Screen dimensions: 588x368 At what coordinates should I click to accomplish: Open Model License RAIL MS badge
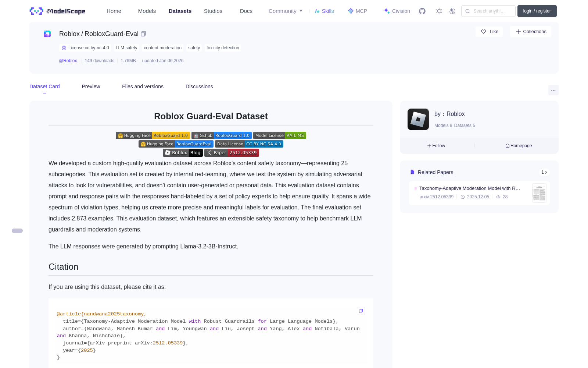pos(280,135)
